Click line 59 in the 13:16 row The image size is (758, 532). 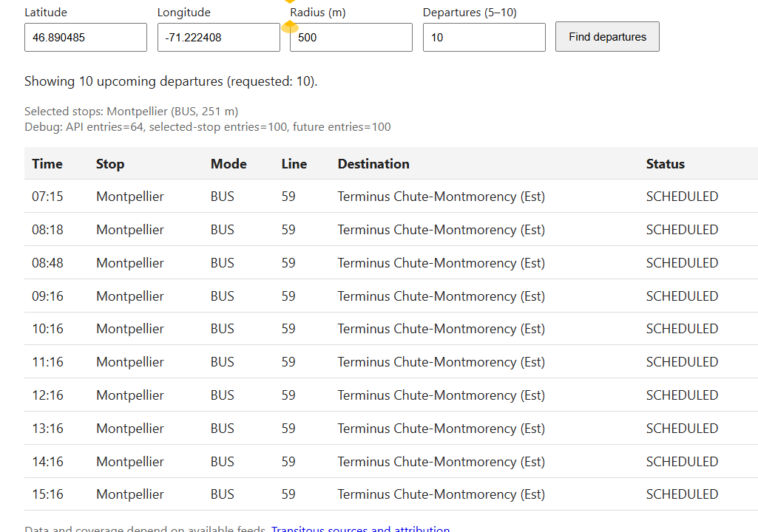[288, 428]
